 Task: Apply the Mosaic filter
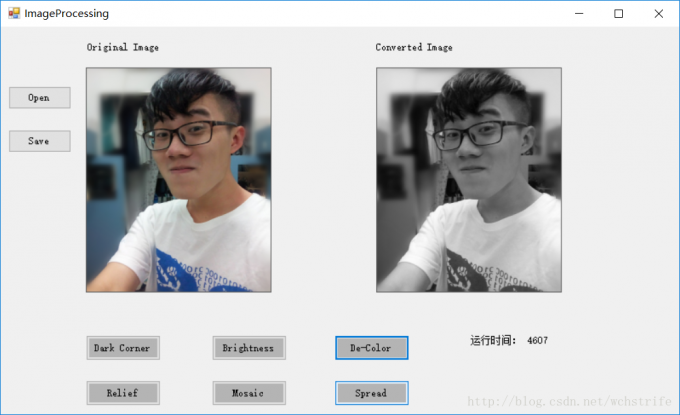click(x=249, y=393)
